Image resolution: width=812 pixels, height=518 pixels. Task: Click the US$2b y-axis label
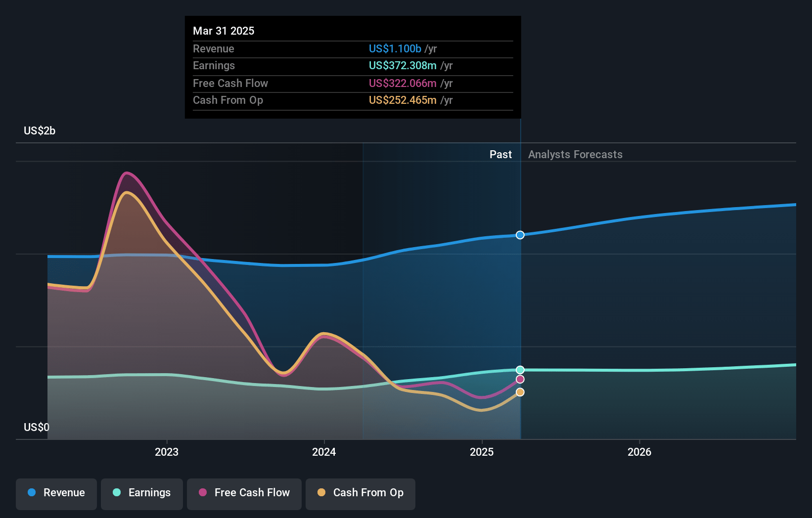click(40, 130)
